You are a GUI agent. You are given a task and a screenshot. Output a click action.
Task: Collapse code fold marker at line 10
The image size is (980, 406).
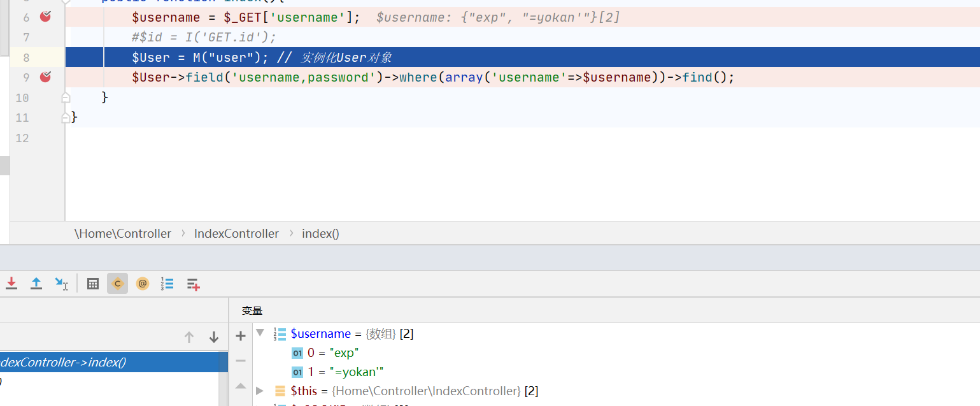pos(65,98)
